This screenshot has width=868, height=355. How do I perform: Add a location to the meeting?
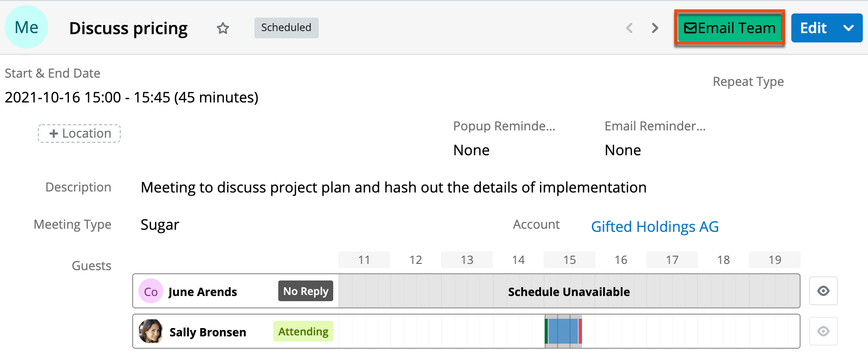tap(79, 134)
